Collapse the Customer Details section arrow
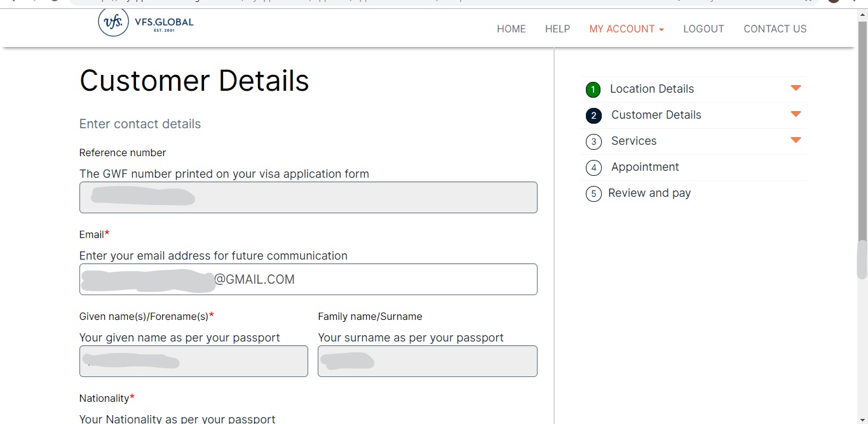 pos(796,114)
